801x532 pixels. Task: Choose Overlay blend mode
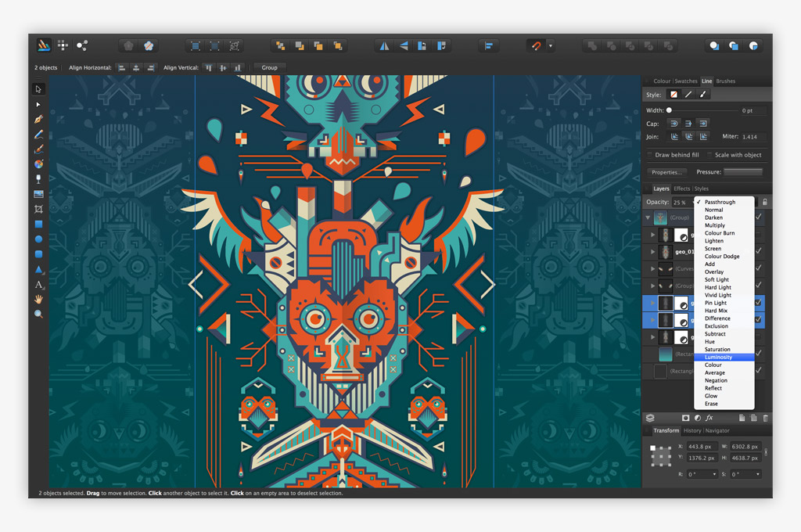click(x=724, y=272)
